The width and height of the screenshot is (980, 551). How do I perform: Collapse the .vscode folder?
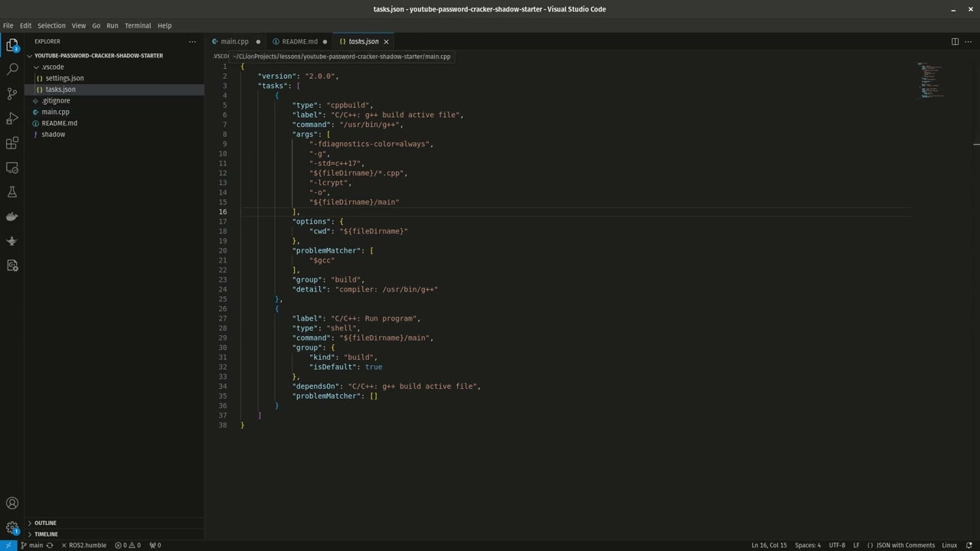tap(53, 67)
